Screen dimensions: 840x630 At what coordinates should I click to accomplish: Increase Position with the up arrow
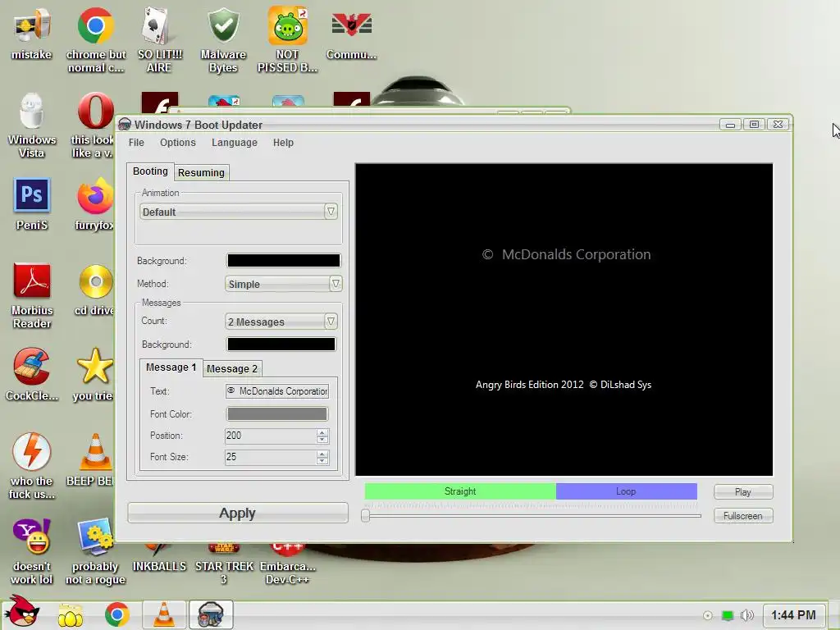point(322,432)
